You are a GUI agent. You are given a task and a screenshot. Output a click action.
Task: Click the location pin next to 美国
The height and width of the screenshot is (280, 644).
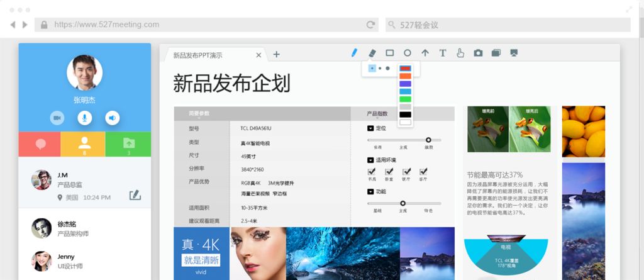[x=60, y=198]
